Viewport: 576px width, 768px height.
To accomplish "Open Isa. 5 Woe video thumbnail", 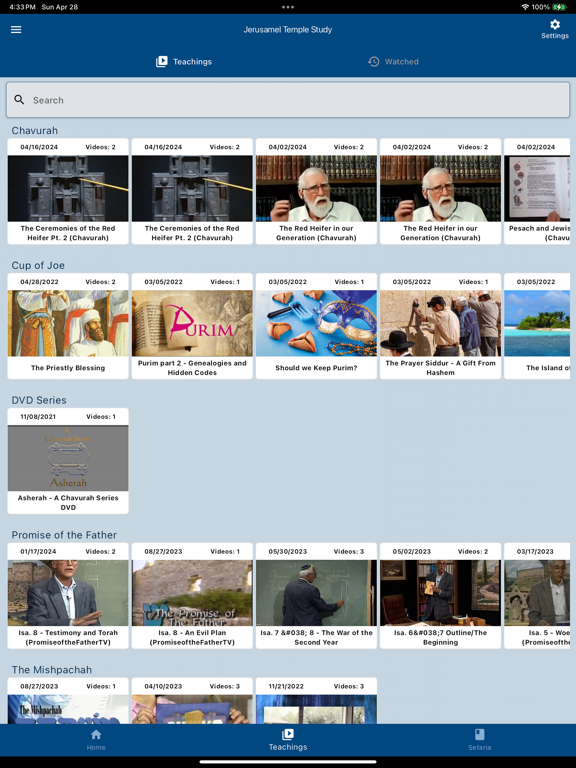I will click(537, 593).
